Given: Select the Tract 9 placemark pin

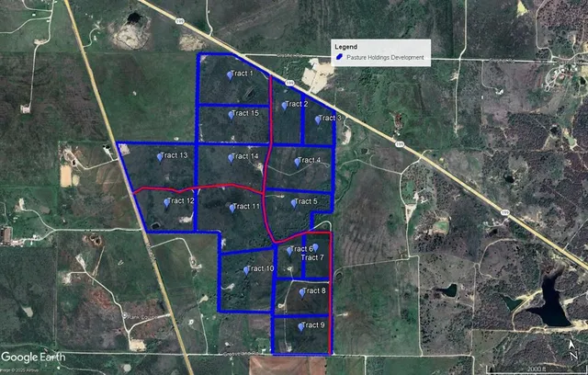Looking at the screenshot, I should point(300,325).
